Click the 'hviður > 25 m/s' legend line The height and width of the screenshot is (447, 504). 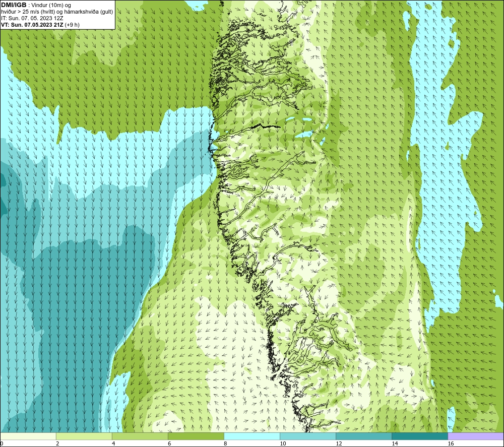(57, 12)
